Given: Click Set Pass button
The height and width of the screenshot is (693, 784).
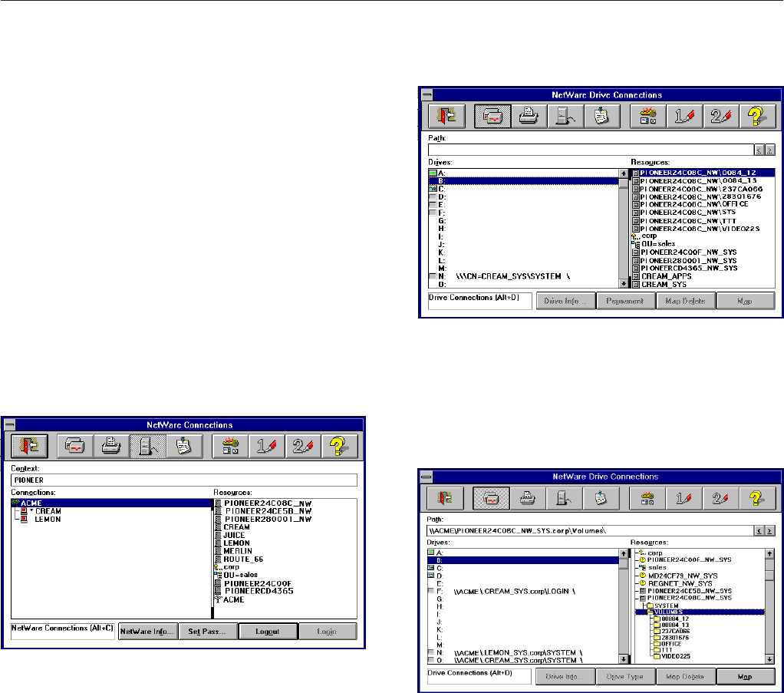Looking at the screenshot, I should 208,632.
